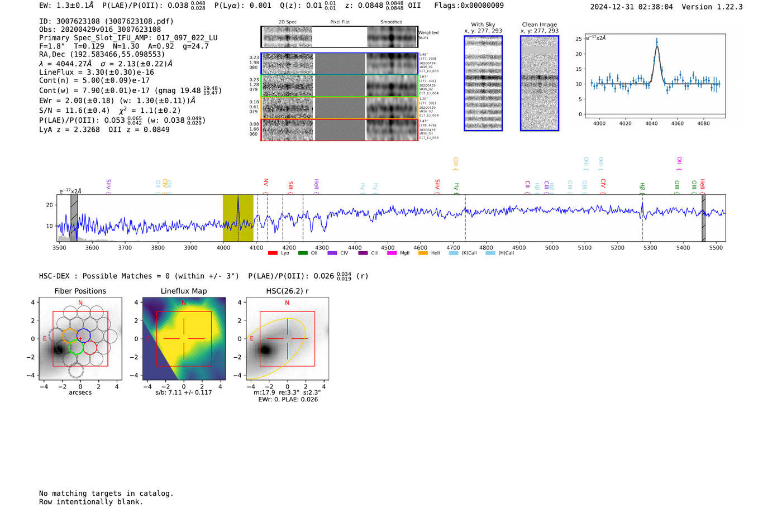This screenshot has height=532, width=782.
Task: Open the Clean Image cutout
Action: (540, 83)
